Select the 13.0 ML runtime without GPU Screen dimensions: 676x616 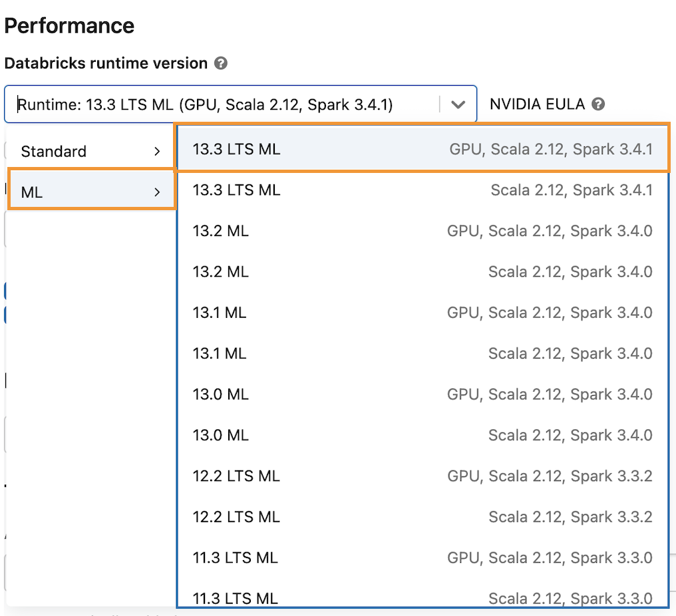pos(422,434)
